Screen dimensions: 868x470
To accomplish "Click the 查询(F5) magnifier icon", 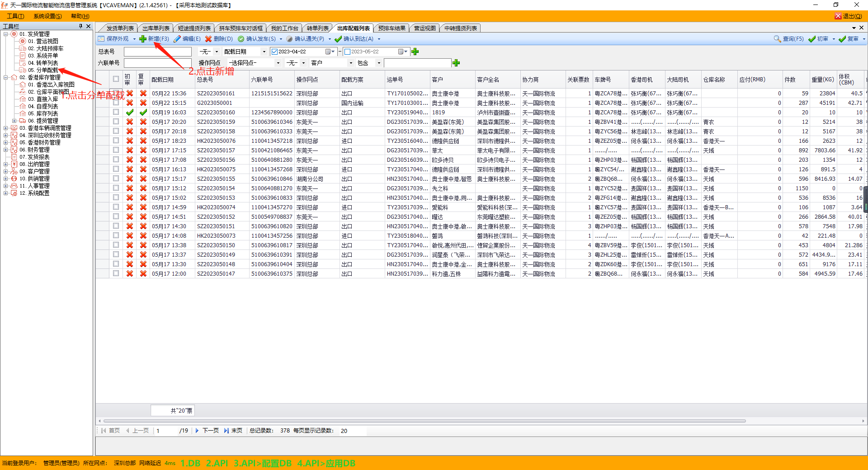I will pos(777,39).
